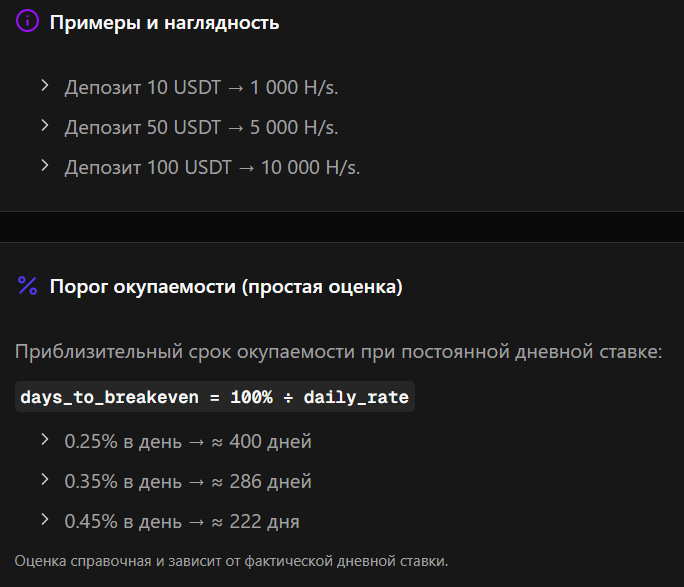Viewport: 684px width, 587px height.
Task: Click the Порог окупаемости (простая оценка) heading
Action: coord(226,287)
